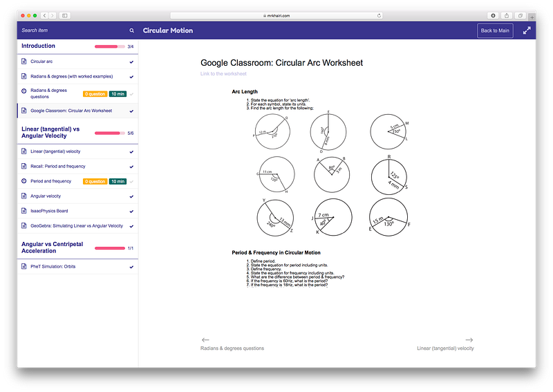Add a new Safari tab

click(532, 17)
